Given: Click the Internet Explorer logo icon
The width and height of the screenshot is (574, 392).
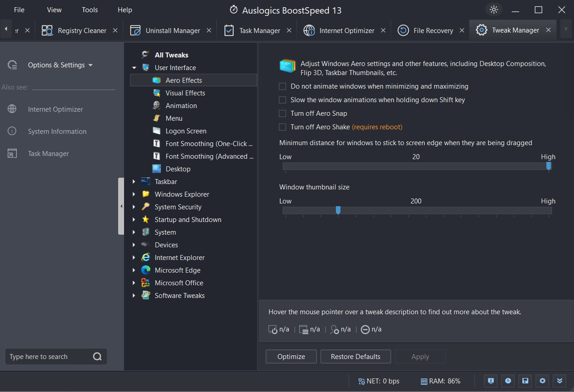Looking at the screenshot, I should [x=145, y=258].
